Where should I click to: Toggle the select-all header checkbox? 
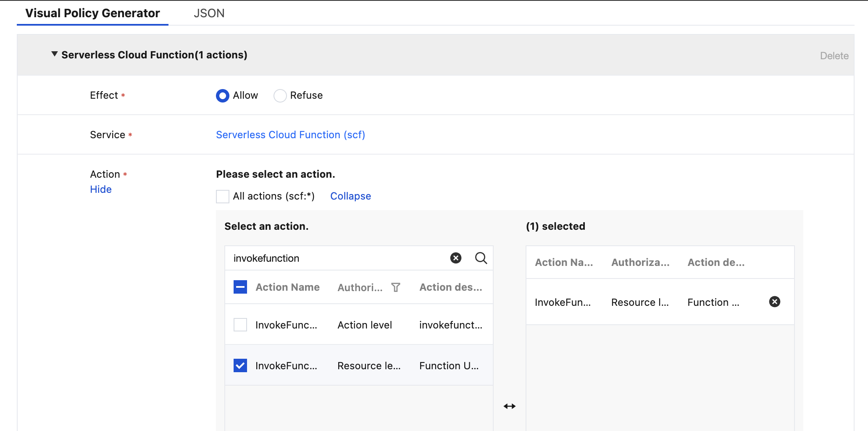tap(240, 287)
